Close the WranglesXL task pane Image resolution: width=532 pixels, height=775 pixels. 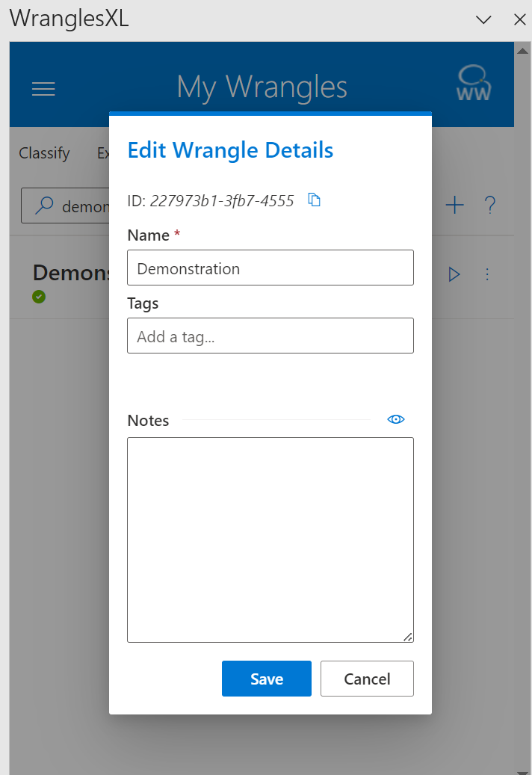click(519, 20)
